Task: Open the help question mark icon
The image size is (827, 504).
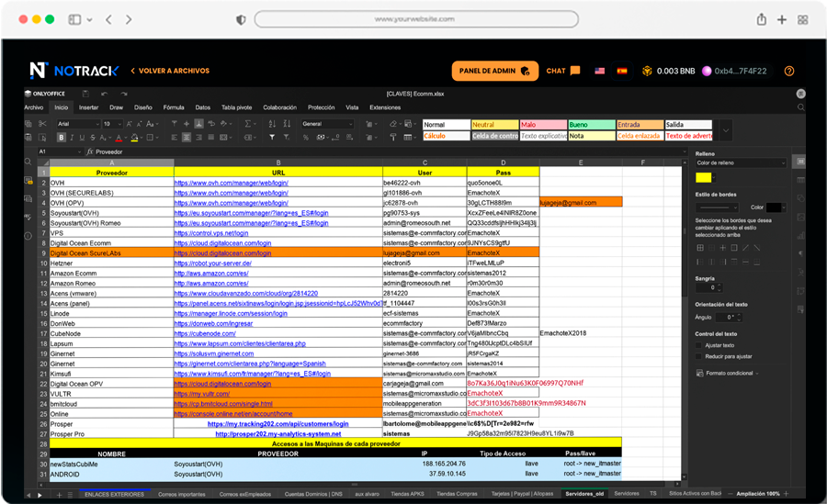Action: pos(789,72)
